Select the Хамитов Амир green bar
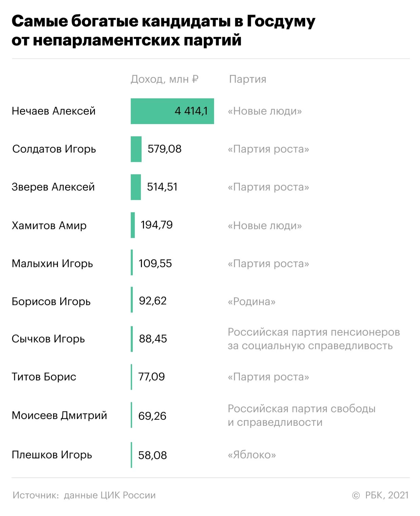 (133, 225)
